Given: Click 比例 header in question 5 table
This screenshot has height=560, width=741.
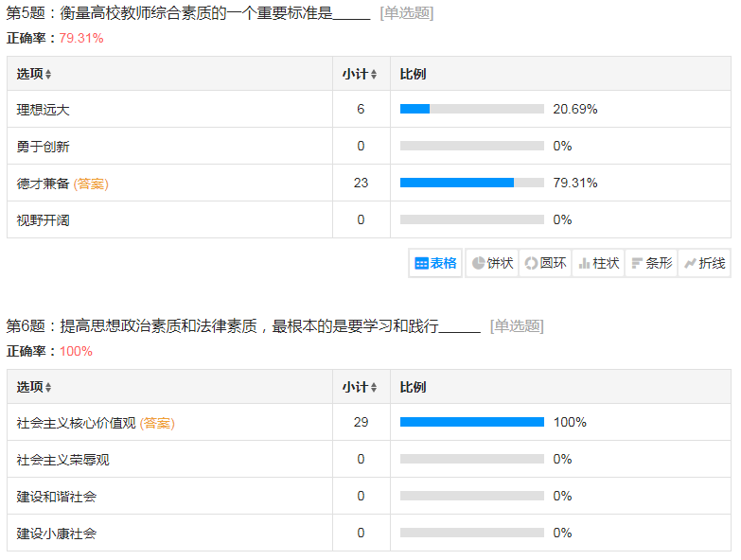Looking at the screenshot, I should tap(413, 74).
